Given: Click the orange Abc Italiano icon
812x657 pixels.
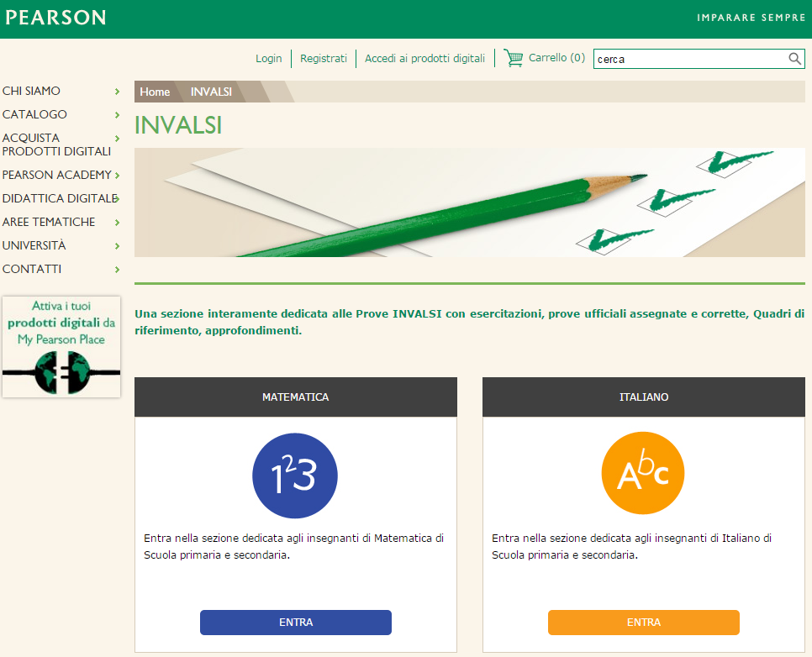Looking at the screenshot, I should tap(643, 473).
